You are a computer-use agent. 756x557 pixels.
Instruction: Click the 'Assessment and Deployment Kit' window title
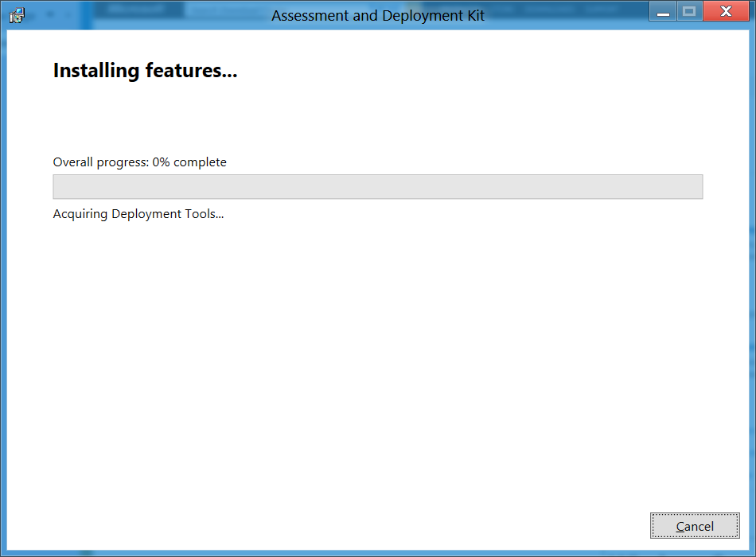point(377,15)
